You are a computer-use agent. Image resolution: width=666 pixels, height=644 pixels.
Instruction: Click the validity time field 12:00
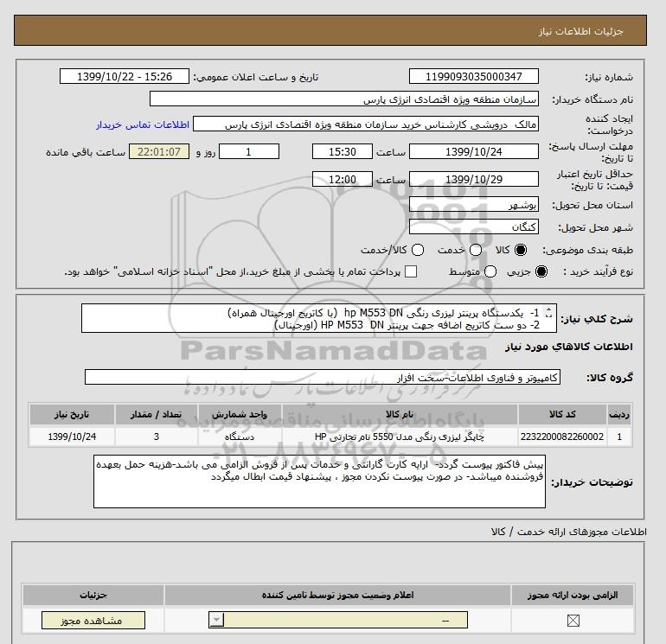point(343,179)
